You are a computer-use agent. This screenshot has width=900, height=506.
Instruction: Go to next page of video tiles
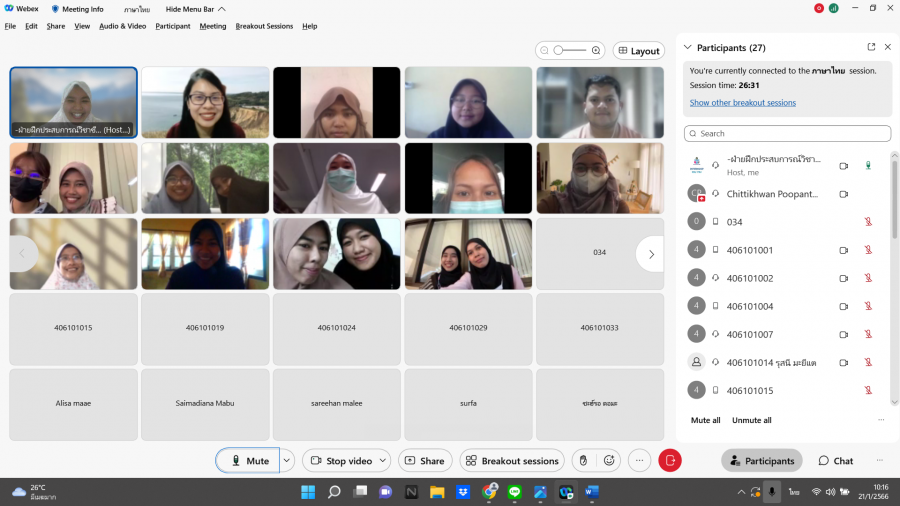click(x=650, y=254)
